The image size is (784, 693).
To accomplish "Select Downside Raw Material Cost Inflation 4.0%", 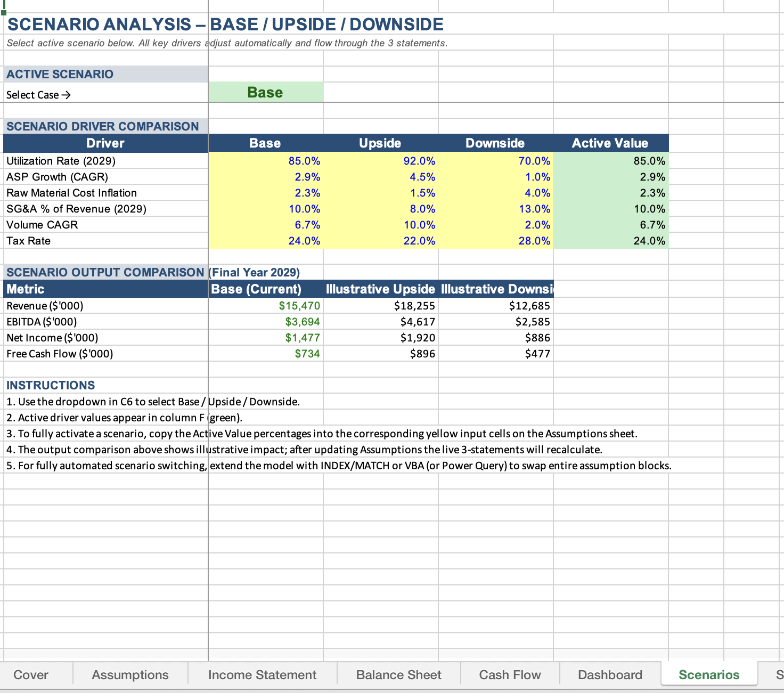I will click(496, 193).
